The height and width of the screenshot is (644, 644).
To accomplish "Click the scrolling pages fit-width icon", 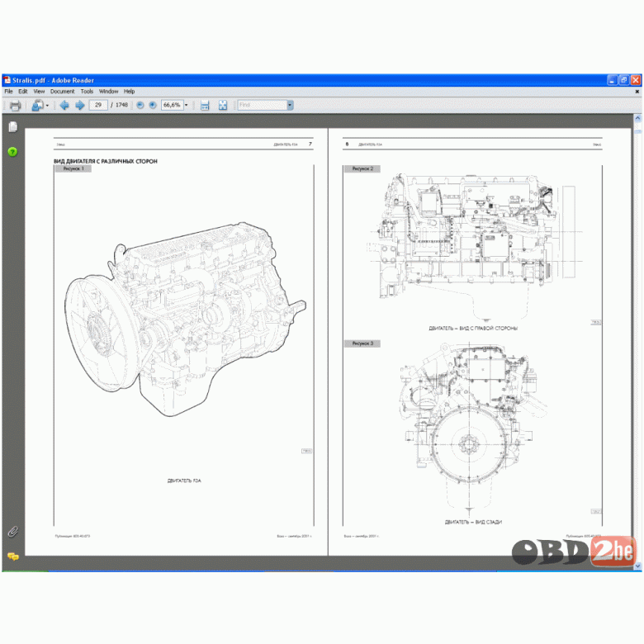I will pos(205,106).
